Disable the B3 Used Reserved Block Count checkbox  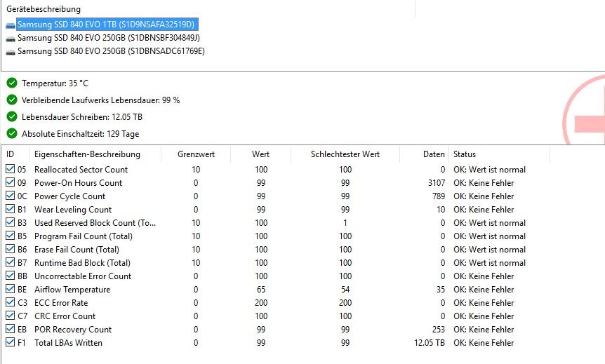coord(11,222)
